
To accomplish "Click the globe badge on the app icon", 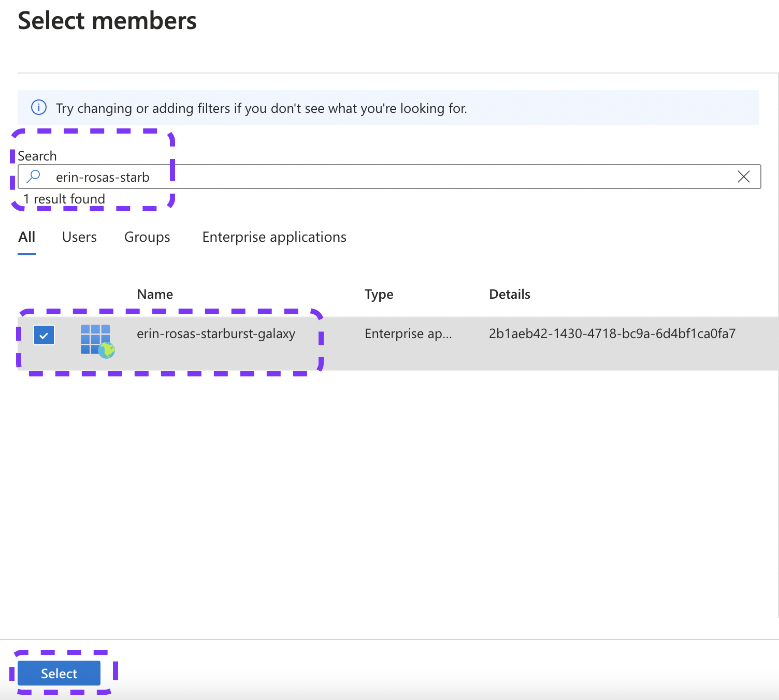I will pos(107,350).
